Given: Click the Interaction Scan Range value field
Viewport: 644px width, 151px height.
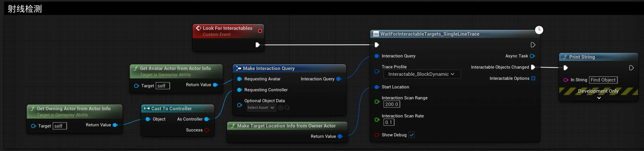Looking at the screenshot, I should click(x=392, y=104).
